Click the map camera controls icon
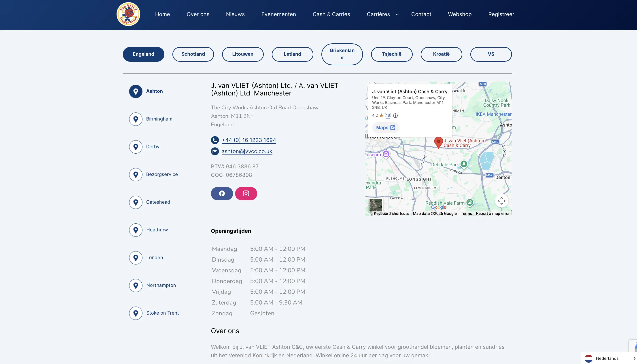 click(501, 201)
